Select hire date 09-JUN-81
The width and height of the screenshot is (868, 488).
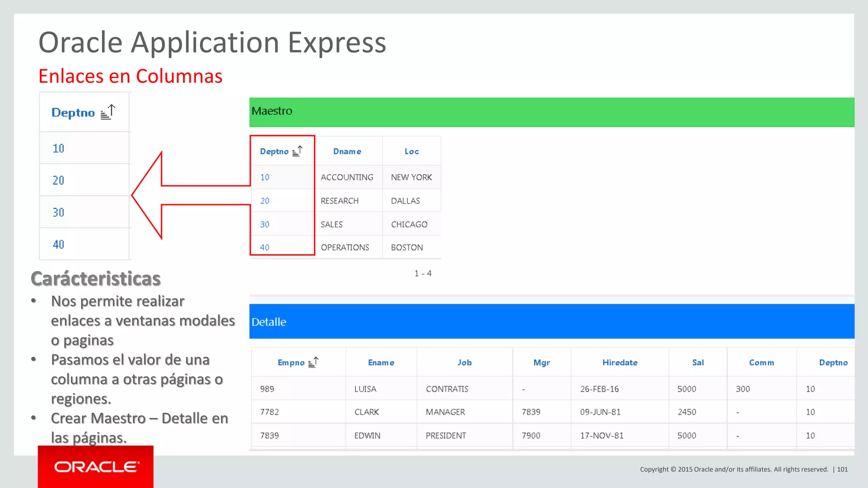600,412
